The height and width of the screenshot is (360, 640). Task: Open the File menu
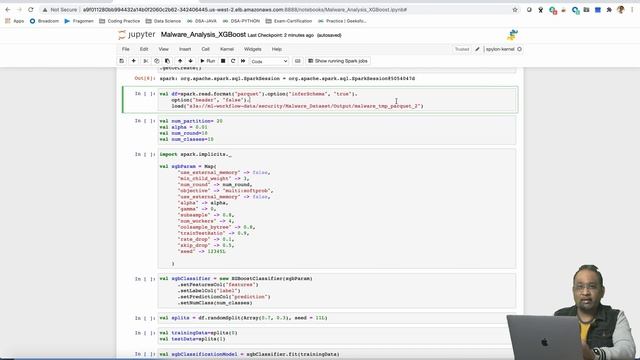tap(126, 49)
